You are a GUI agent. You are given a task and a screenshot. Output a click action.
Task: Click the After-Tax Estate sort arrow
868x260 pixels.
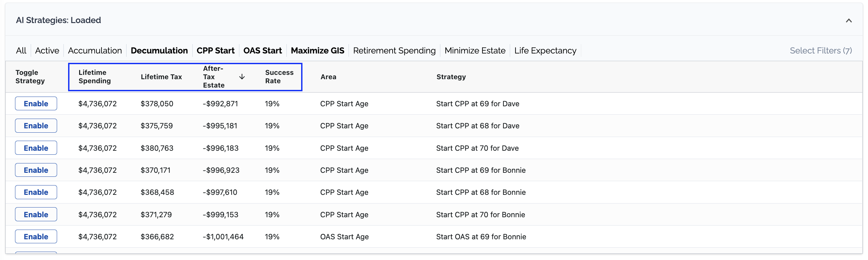[242, 77]
